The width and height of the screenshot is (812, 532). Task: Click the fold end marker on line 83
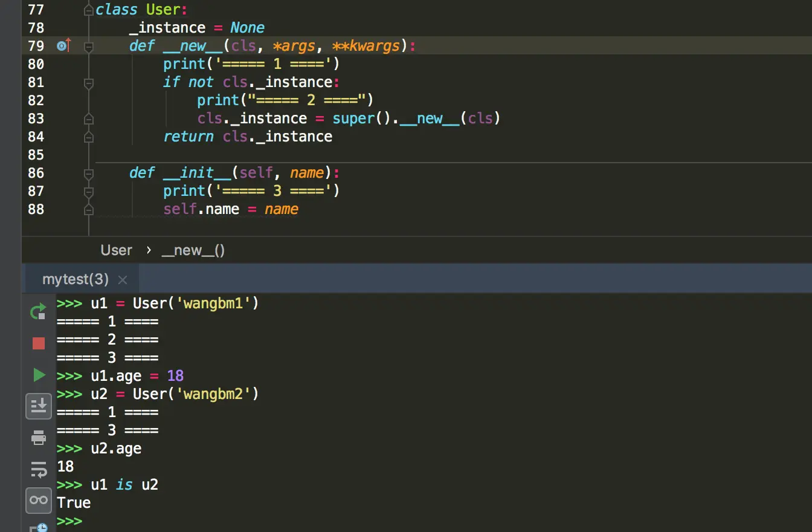(89, 118)
